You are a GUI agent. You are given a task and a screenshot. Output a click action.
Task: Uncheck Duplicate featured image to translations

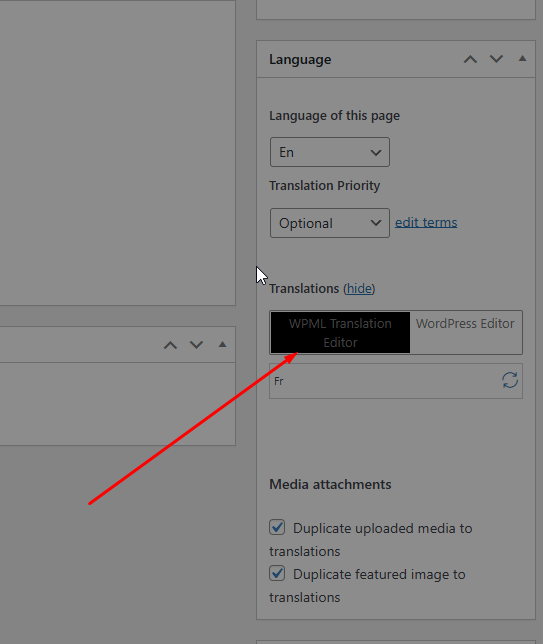tap(277, 573)
